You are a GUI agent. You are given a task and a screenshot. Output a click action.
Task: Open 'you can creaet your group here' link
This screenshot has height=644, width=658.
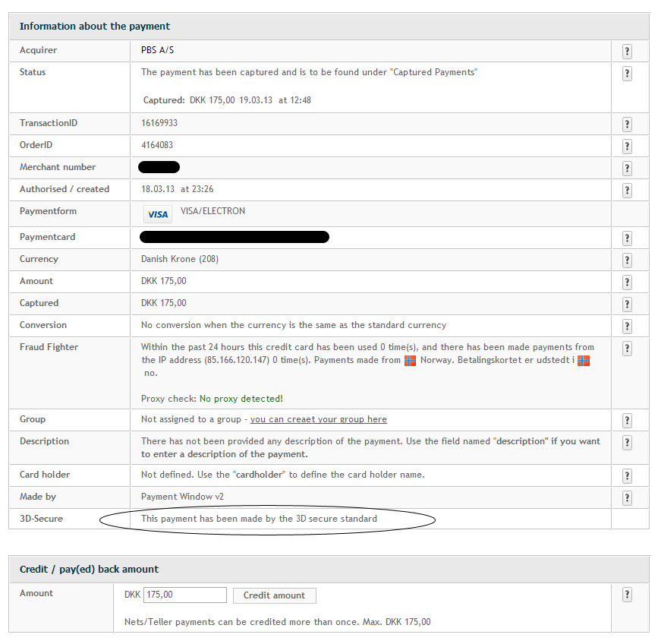click(319, 419)
